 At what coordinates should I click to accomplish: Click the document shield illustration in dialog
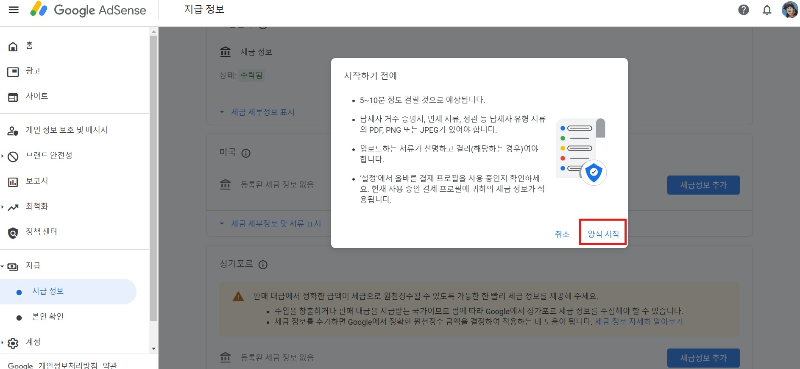(582, 152)
